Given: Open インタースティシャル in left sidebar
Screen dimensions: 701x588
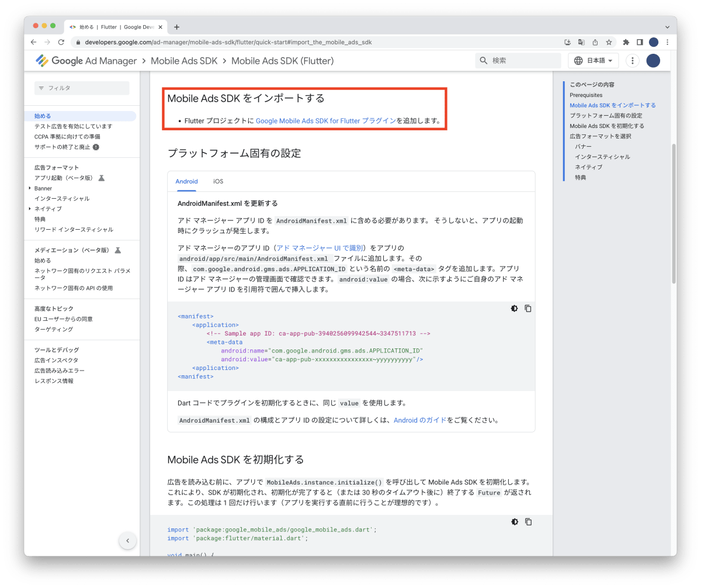Looking at the screenshot, I should coord(62,199).
